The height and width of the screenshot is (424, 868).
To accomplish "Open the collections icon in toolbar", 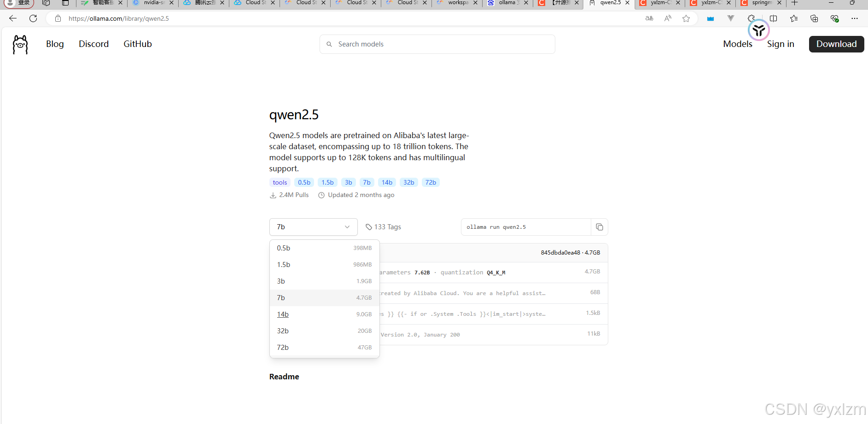I will (814, 18).
